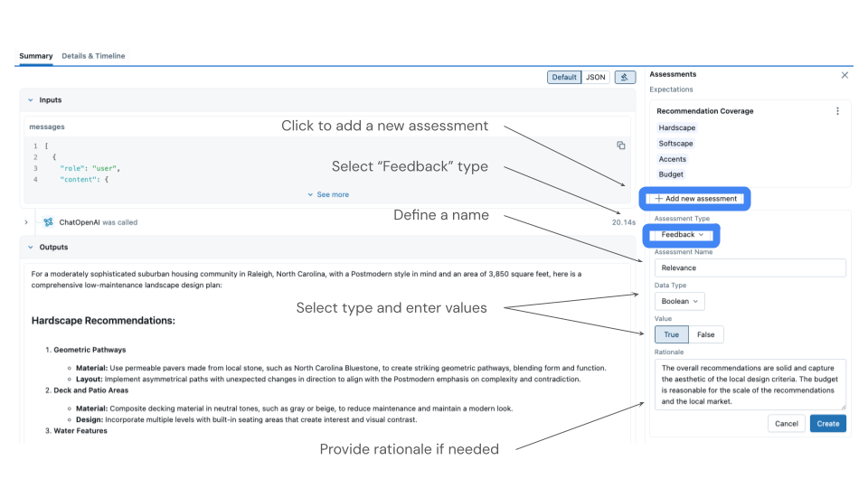This screenshot has height=488, width=868.
Task: Open the Summary tab
Action: [x=36, y=56]
